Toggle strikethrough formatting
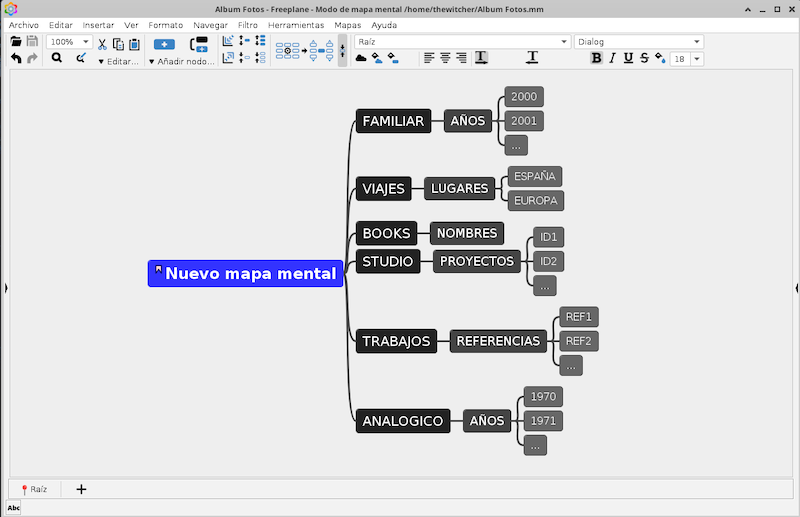Viewport: 800px width, 517px height. 644,58
